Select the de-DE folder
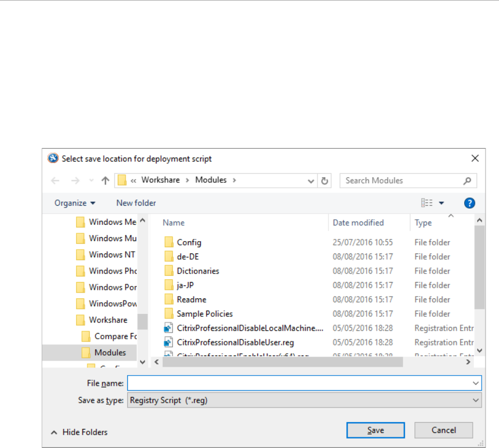Screen dimensions: 499x448 point(182,256)
